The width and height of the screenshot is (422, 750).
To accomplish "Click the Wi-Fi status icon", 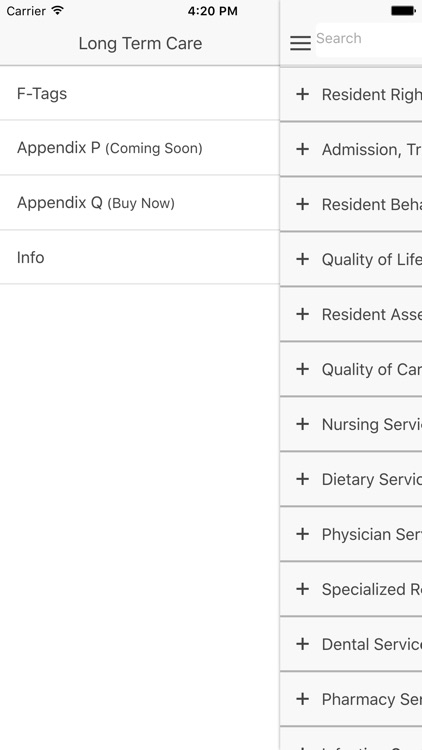I will coord(57,11).
